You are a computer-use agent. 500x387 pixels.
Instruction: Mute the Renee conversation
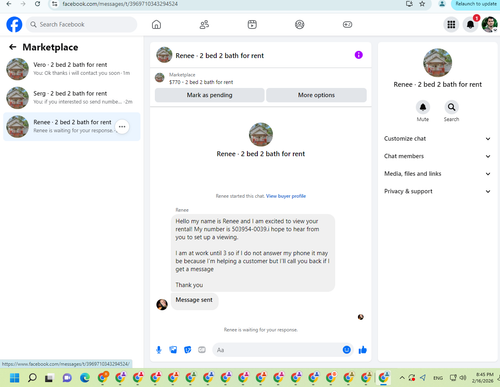tap(423, 107)
